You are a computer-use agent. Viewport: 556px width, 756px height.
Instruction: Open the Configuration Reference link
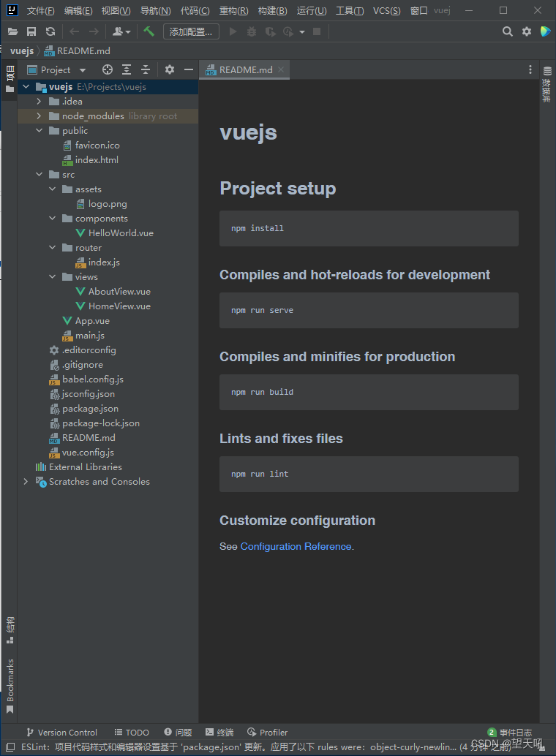coord(296,546)
